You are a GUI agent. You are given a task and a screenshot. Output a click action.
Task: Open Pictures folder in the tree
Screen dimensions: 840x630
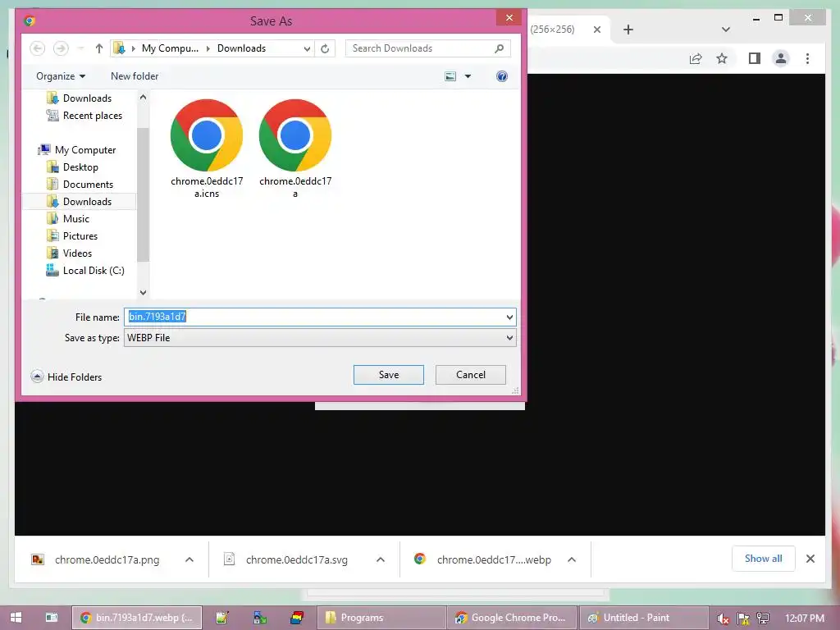[72, 235]
